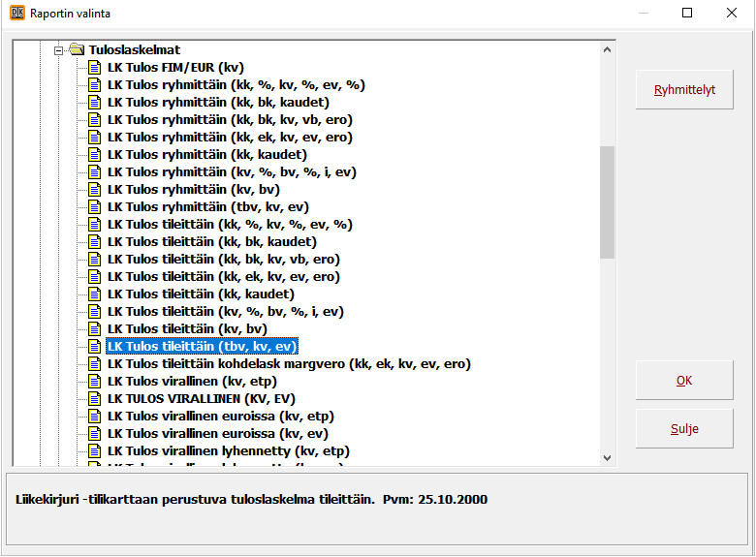The image size is (756, 557).
Task: Click the scrollbar down arrow in report list
Action: point(608,457)
